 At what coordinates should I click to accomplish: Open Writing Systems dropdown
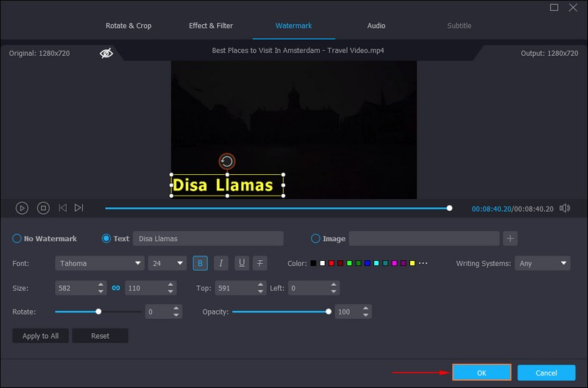[542, 263]
